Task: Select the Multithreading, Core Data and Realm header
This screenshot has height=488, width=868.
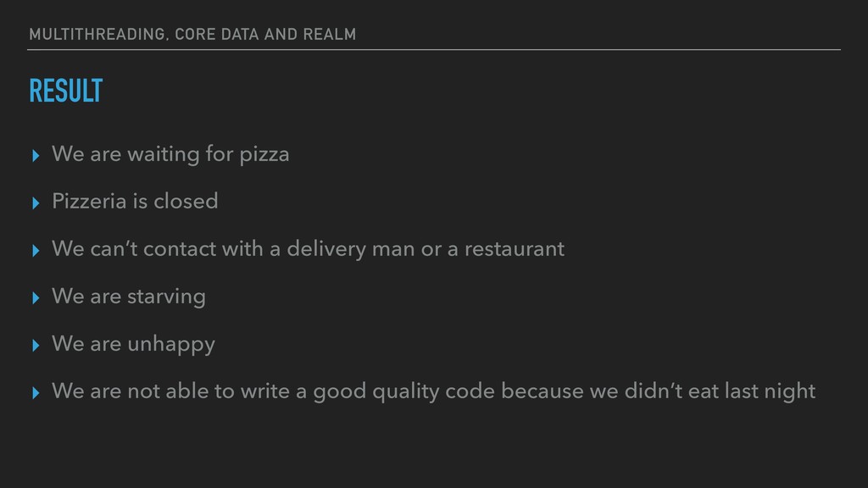Action: 192,34
